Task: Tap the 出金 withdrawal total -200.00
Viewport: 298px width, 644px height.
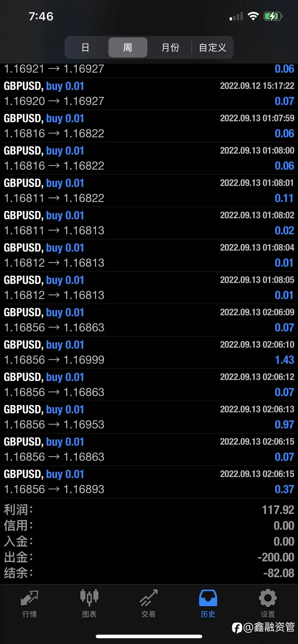Action: coord(276,557)
